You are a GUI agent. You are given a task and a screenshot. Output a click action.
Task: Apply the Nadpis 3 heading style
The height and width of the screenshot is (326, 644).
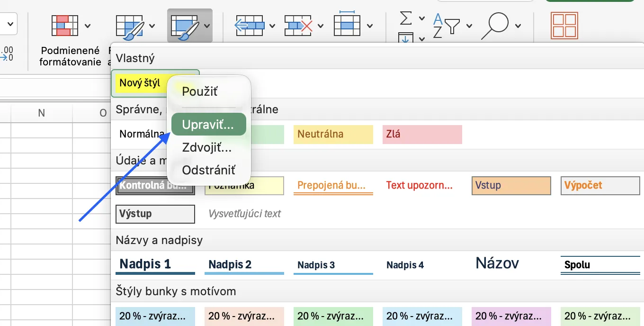point(333,264)
